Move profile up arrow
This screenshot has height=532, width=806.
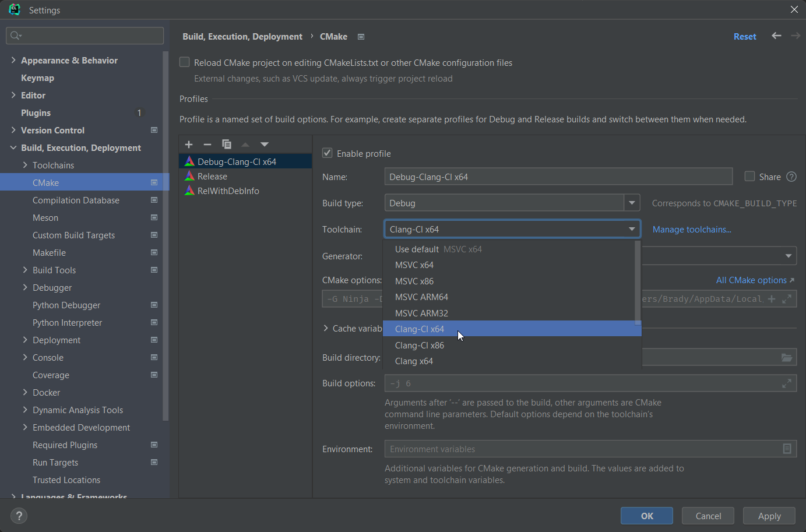coord(245,145)
